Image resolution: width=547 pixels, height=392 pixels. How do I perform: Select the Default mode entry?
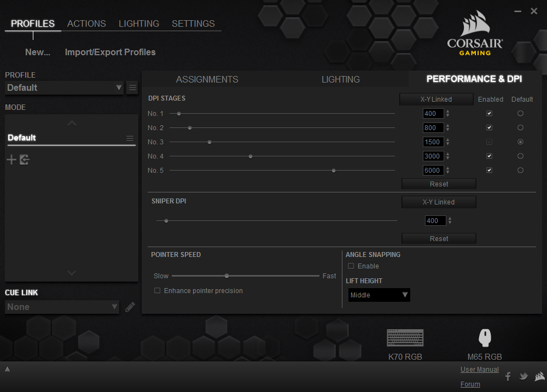pyautogui.click(x=72, y=138)
